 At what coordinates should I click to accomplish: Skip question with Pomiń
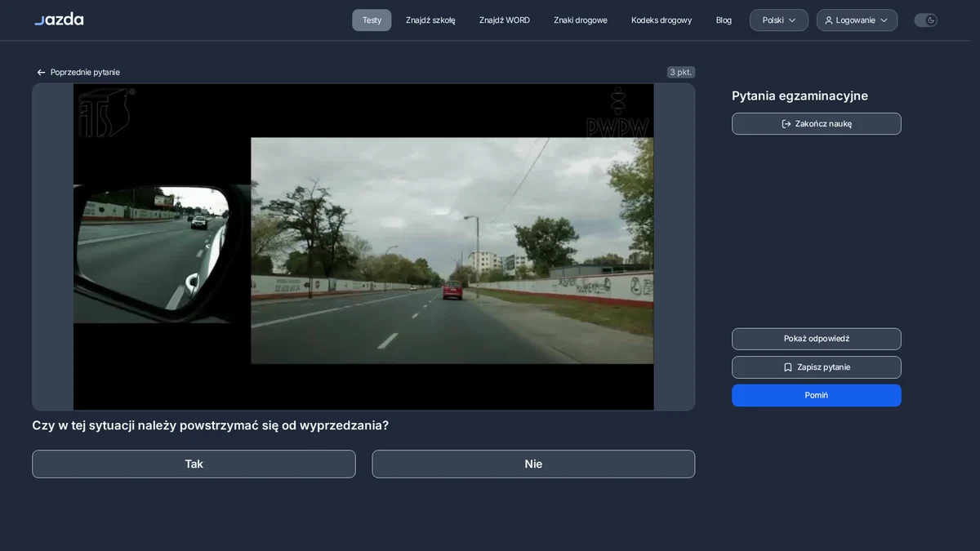817,395
